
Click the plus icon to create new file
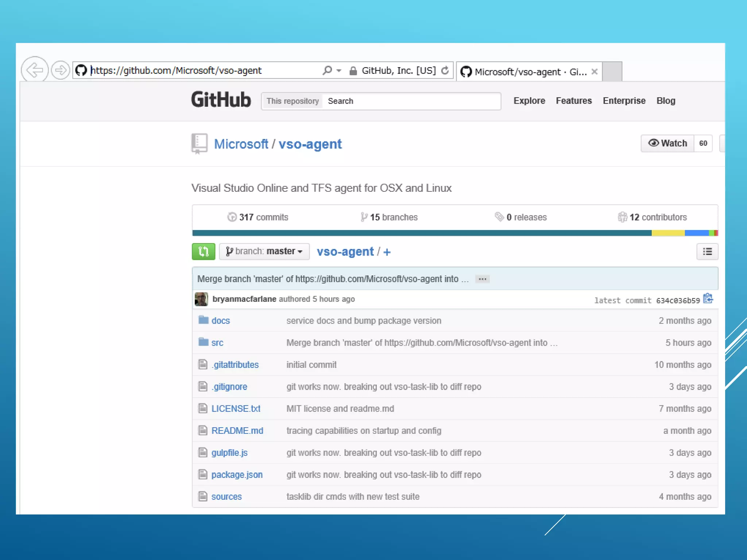pyautogui.click(x=387, y=252)
